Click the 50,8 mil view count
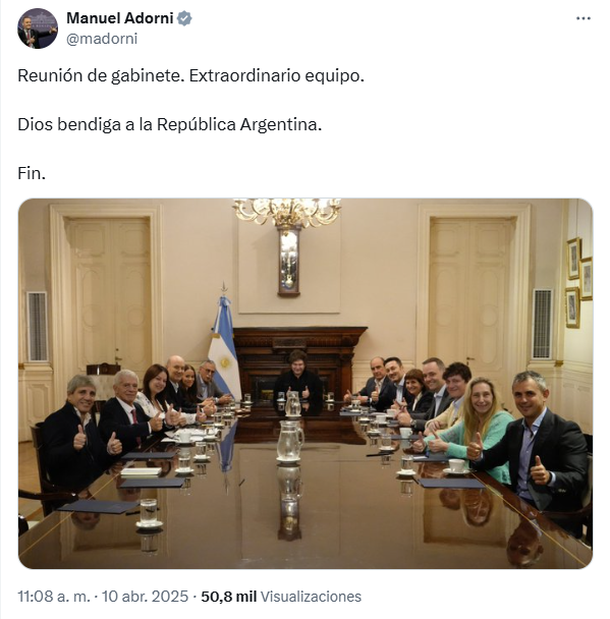The height and width of the screenshot is (619, 610). 229,596
